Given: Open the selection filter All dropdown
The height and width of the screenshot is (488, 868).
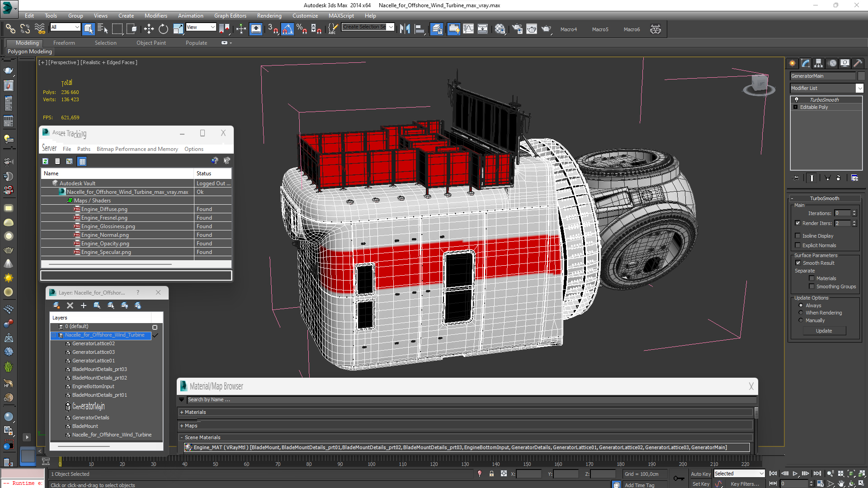Looking at the screenshot, I should (x=66, y=27).
